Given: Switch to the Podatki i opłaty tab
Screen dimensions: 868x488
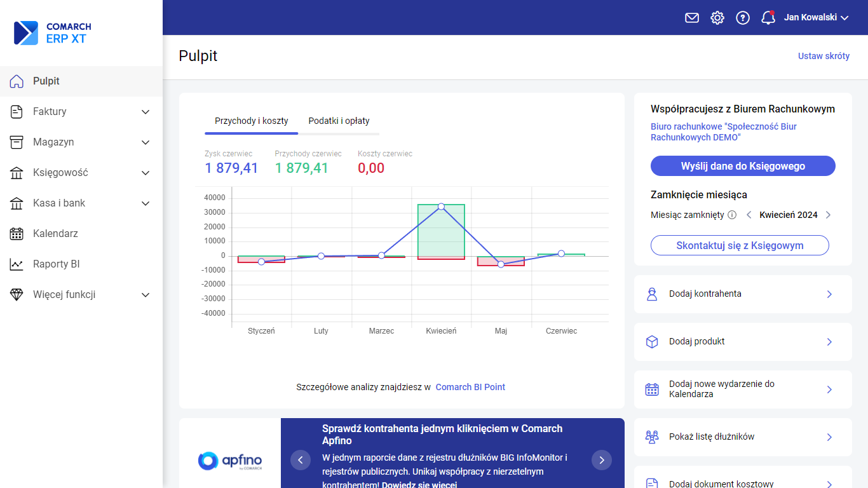Looking at the screenshot, I should point(339,121).
